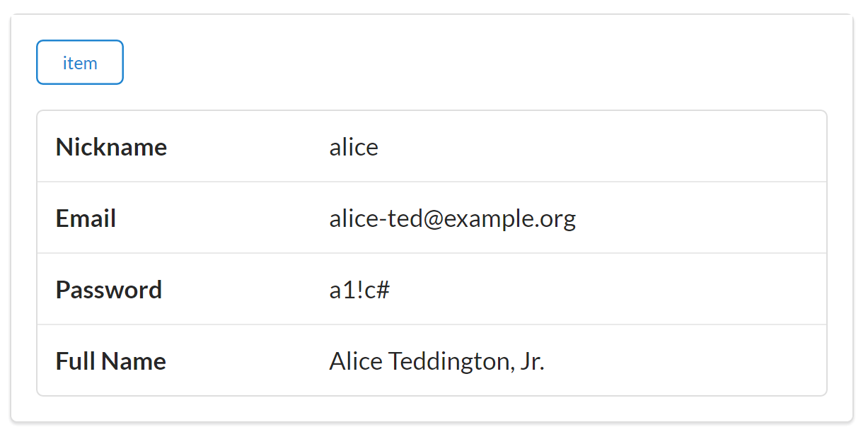Click the "!" character in the password value

pyautogui.click(x=359, y=290)
